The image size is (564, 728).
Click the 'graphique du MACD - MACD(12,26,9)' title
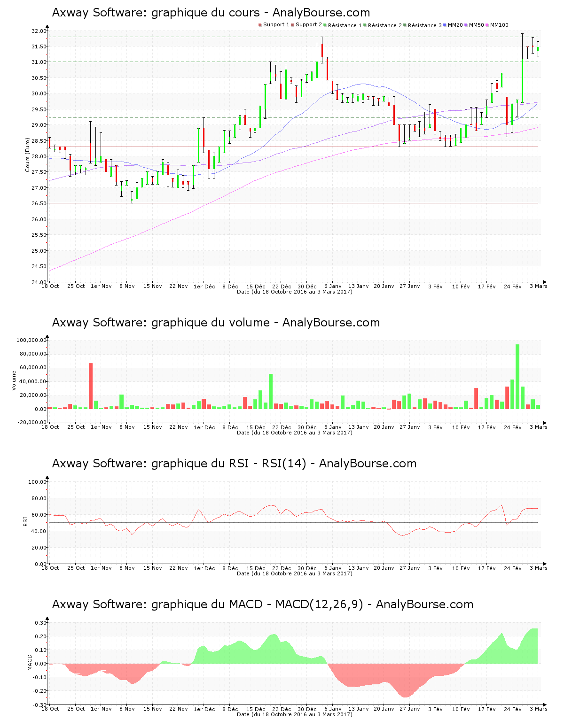263,604
